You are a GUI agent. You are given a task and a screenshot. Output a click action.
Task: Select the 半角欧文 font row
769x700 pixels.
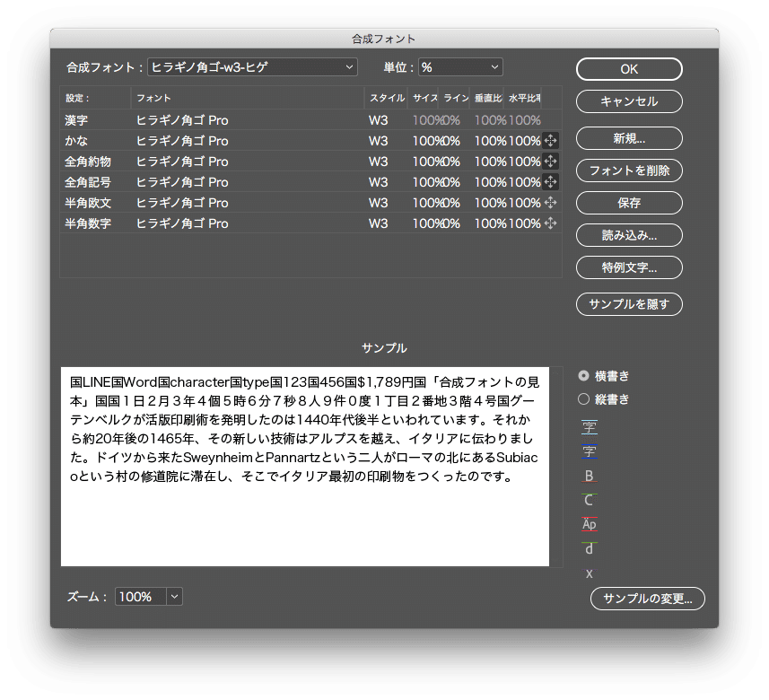click(x=310, y=203)
